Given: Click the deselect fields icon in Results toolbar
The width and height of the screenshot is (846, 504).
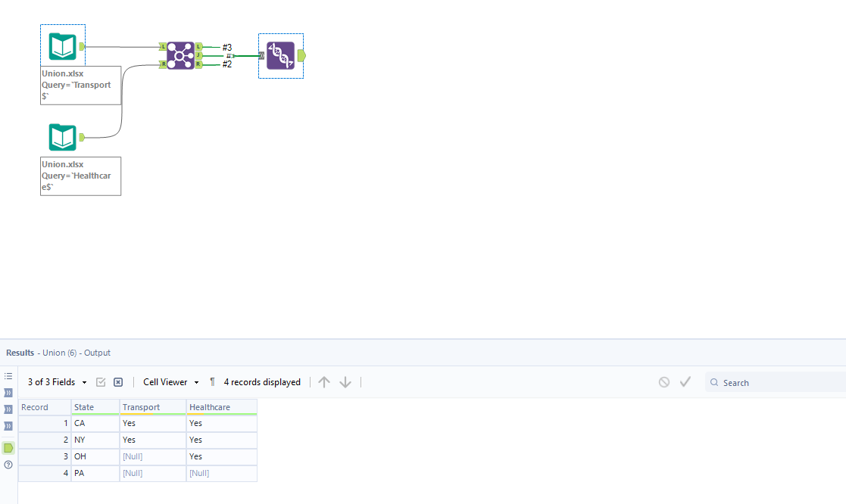Looking at the screenshot, I should [117, 382].
